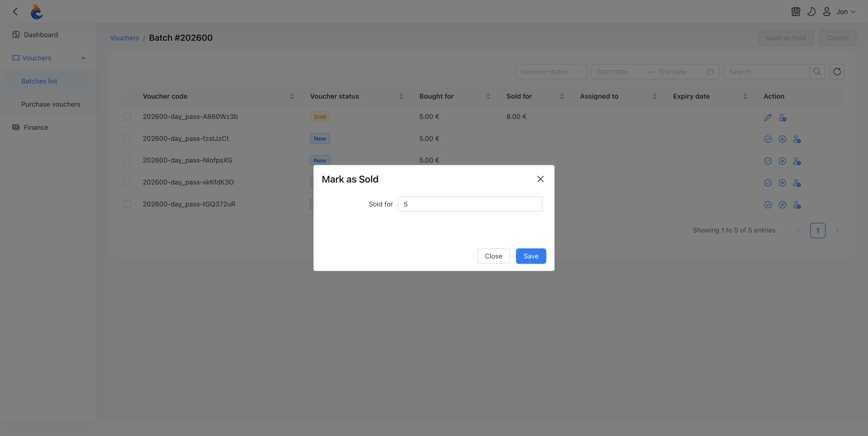Close the Mark as Sold dialog with X
868x436 pixels.
(540, 179)
